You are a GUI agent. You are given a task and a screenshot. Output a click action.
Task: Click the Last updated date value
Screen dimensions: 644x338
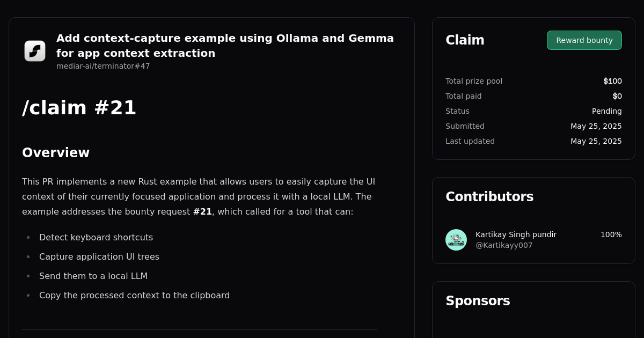point(596,141)
